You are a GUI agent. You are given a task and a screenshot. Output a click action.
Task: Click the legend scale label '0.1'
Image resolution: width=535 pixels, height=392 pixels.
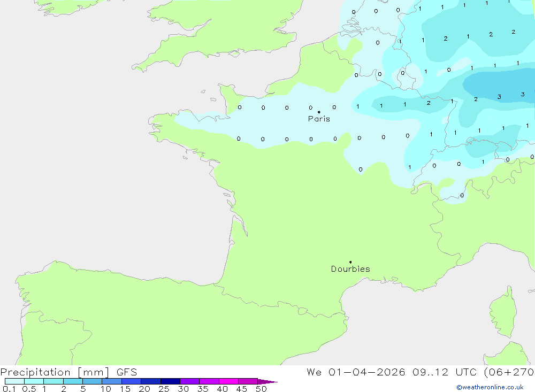9,389
